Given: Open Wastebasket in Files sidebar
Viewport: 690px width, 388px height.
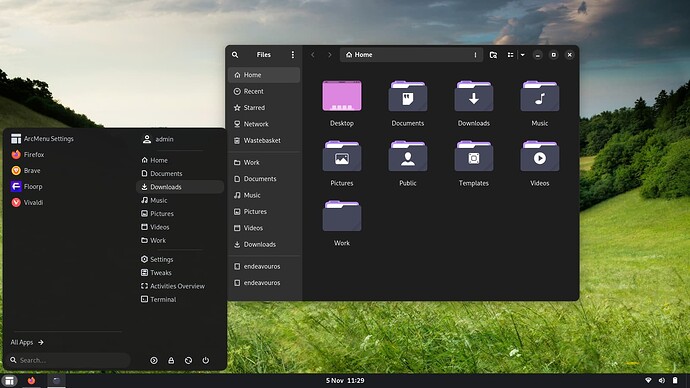Looking at the screenshot, I should (x=264, y=140).
